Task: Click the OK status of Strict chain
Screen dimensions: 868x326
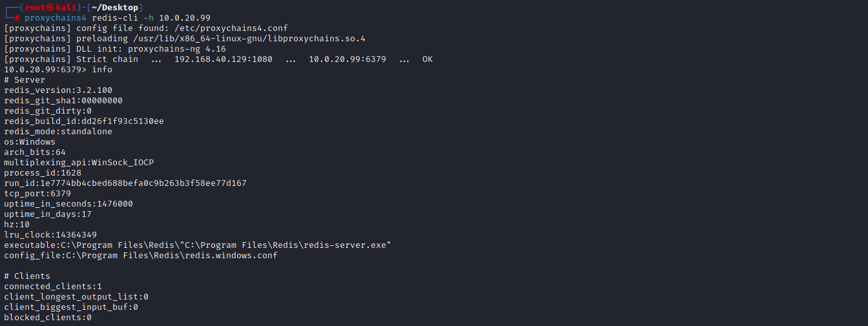Action: click(428, 59)
